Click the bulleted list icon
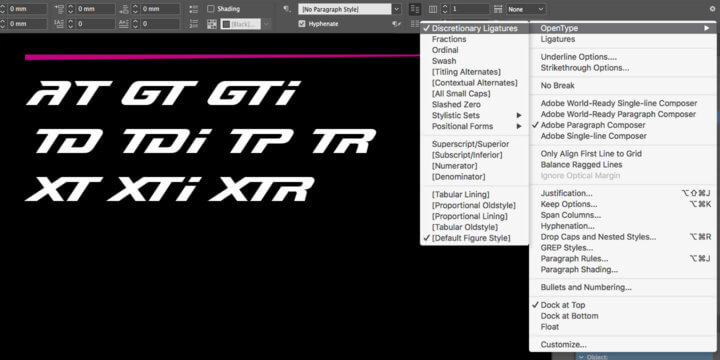This screenshot has height=360, width=720. point(194,9)
